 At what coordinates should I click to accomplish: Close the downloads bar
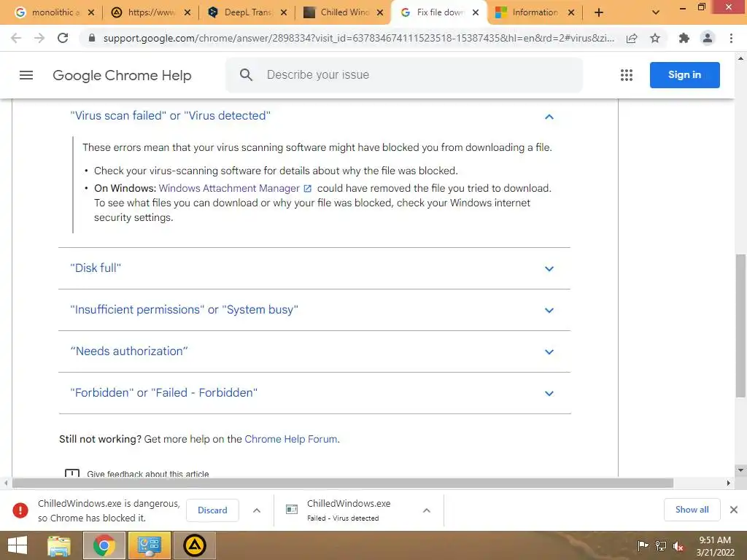click(x=734, y=510)
